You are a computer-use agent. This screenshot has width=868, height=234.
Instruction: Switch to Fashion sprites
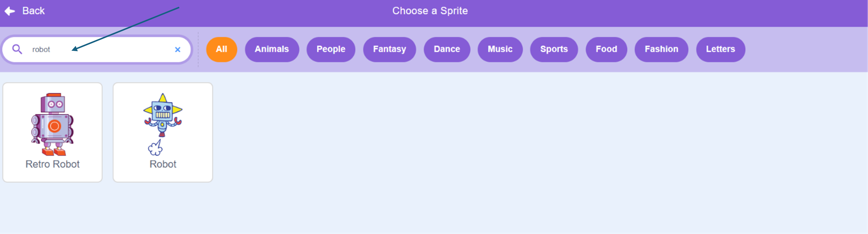(661, 49)
